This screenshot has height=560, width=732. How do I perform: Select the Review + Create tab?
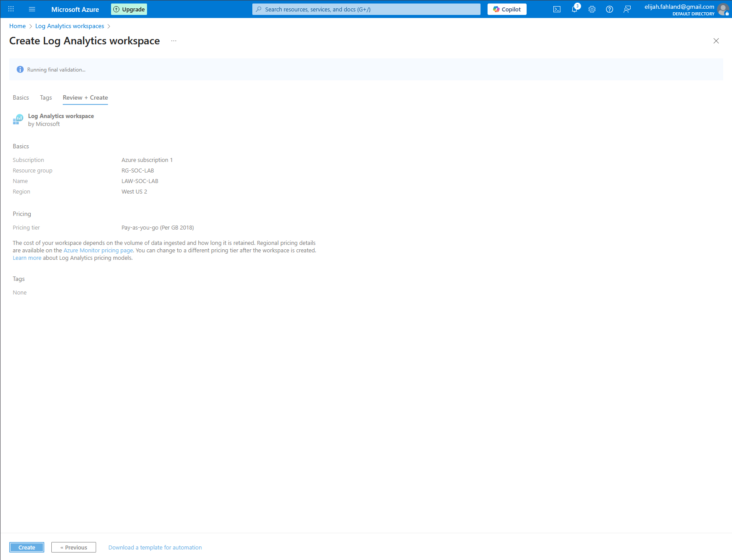pos(85,97)
